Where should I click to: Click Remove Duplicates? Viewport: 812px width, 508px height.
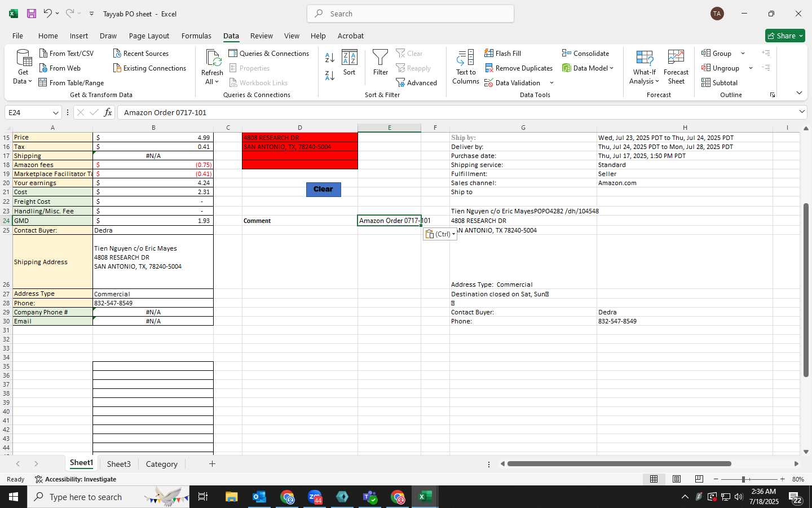click(519, 68)
